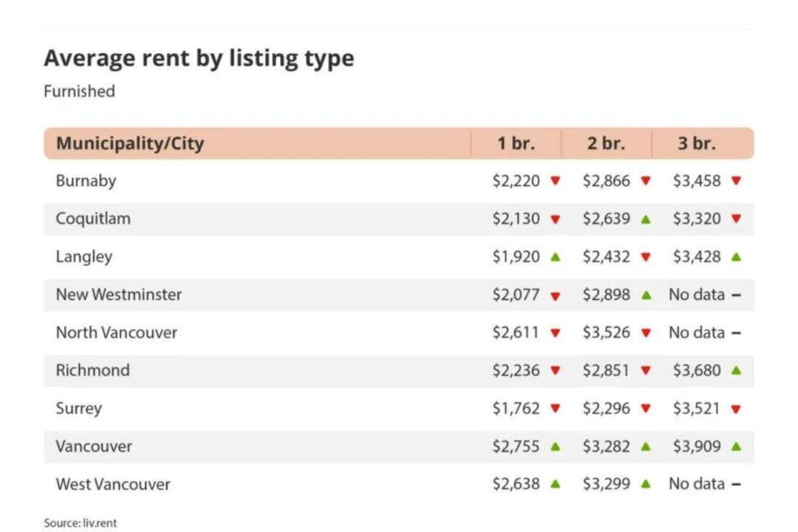
Task: Click green up arrow beside Coquitlam 2 br. rent
Action: pos(647,219)
